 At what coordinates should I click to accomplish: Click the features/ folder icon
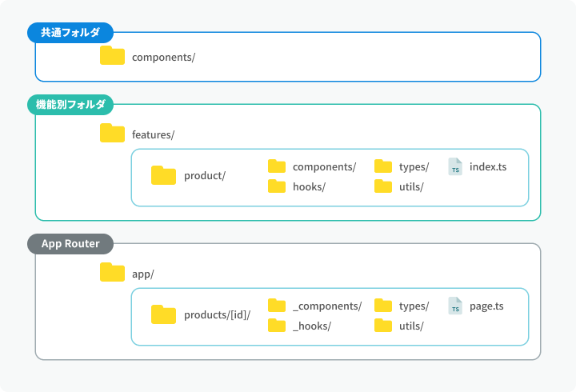(x=113, y=133)
